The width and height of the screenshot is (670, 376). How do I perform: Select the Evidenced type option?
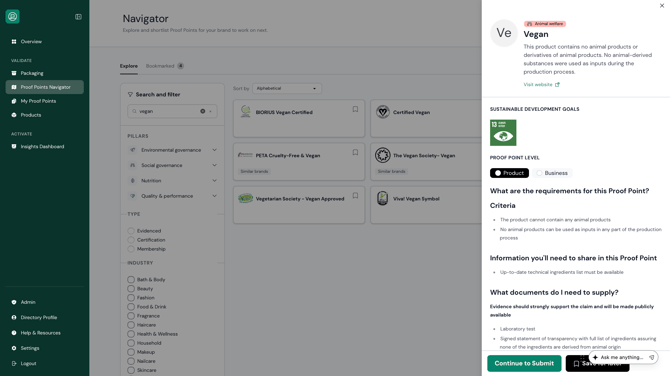point(131,231)
